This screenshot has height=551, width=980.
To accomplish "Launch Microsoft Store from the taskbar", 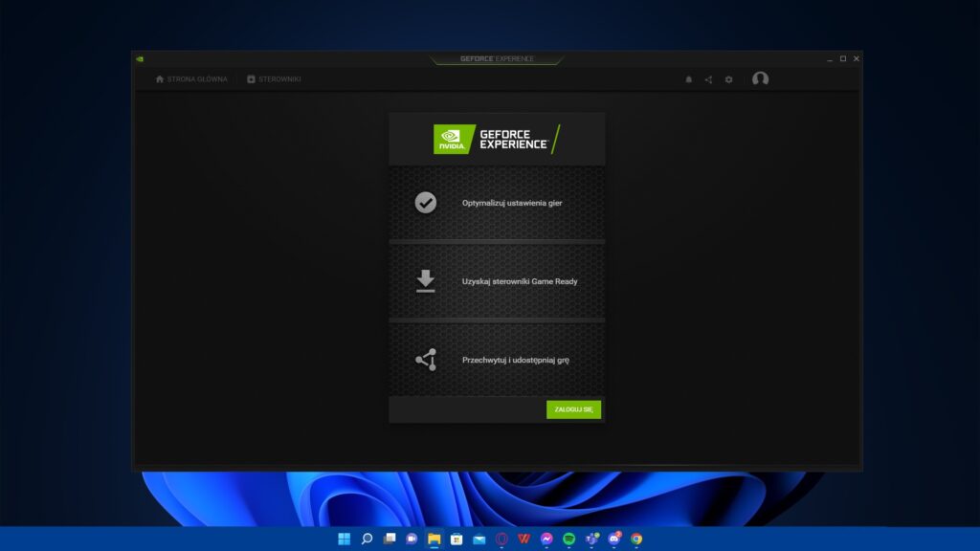I will pyautogui.click(x=457, y=539).
